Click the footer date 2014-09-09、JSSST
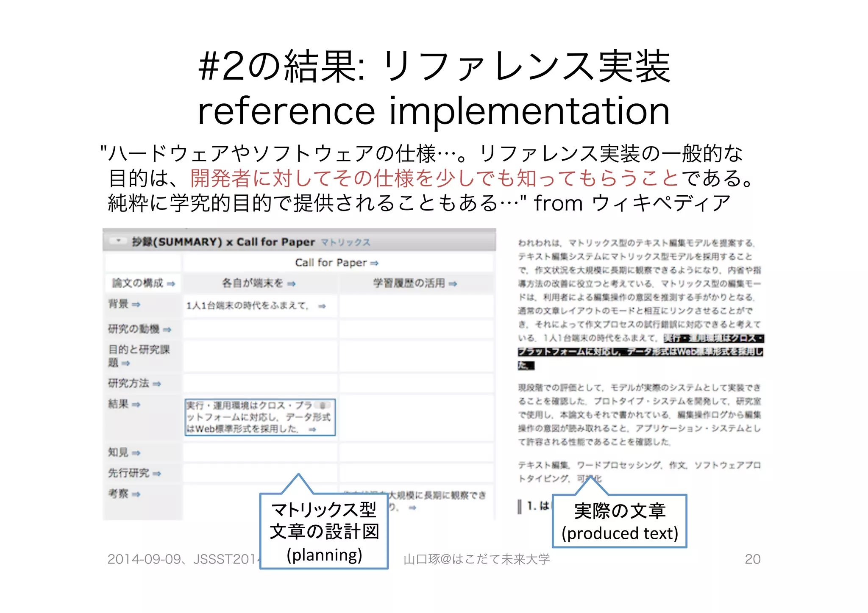Viewport: 868px width, 613px height. pos(184,559)
